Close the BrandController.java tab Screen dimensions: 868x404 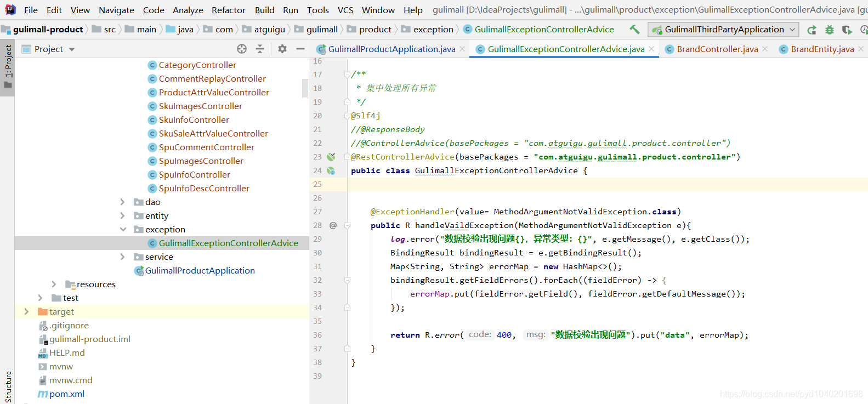coord(765,49)
